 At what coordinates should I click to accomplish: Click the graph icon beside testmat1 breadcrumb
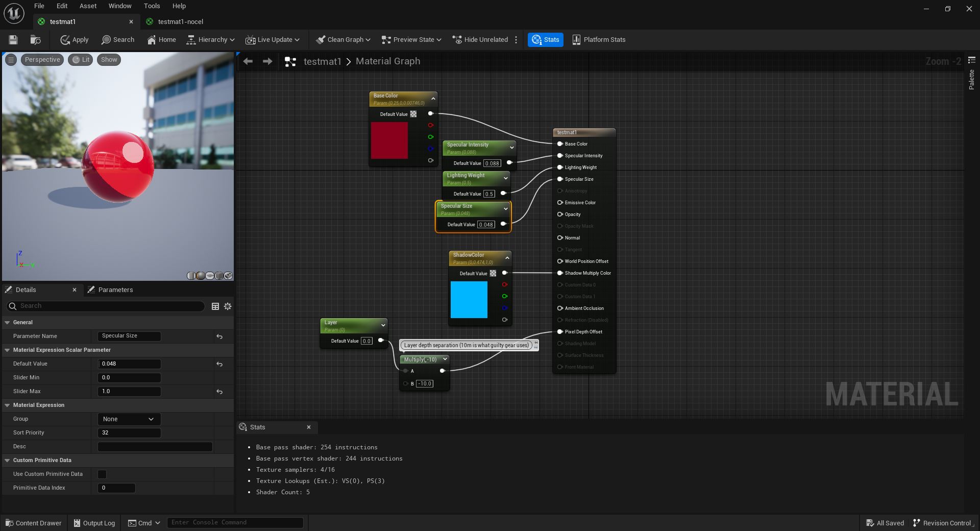tap(290, 62)
